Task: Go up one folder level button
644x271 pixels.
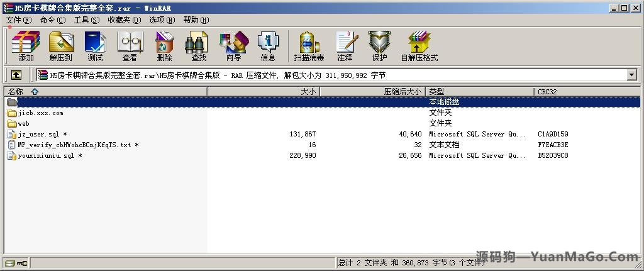Action: 16,75
